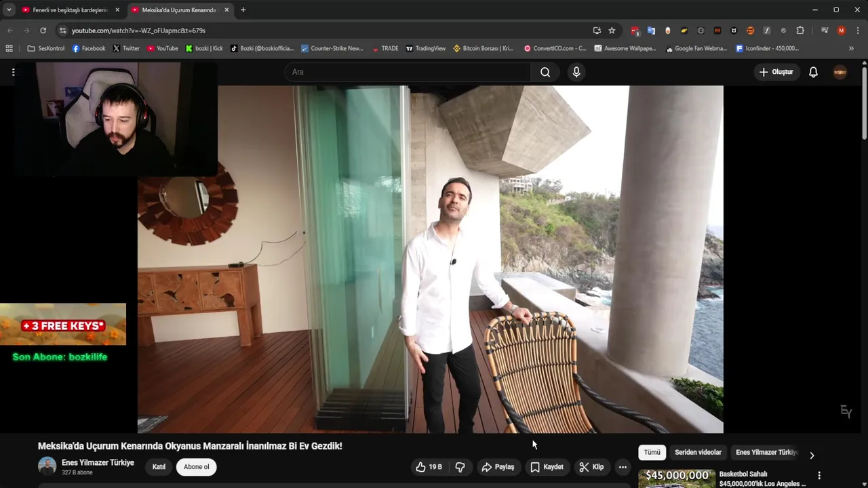
Task: Open the Enes Yilmazer Türkiye channel name link
Action: click(x=98, y=462)
